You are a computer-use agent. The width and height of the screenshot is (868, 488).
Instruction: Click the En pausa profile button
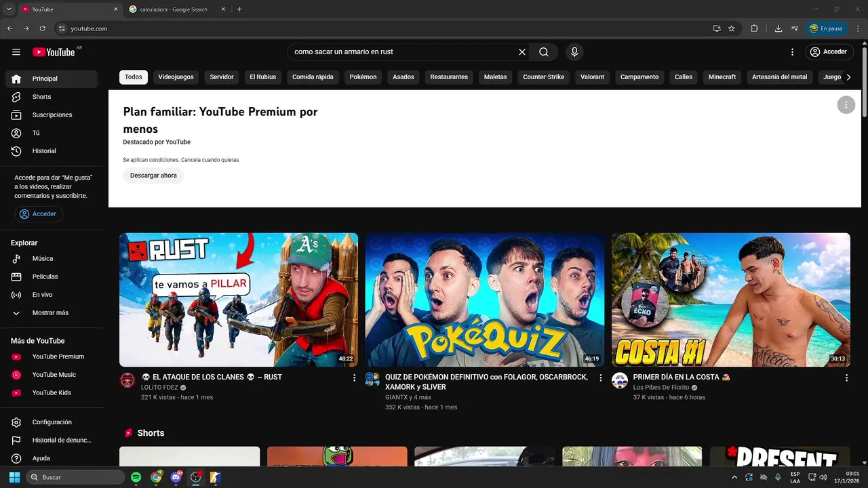[x=827, y=28]
